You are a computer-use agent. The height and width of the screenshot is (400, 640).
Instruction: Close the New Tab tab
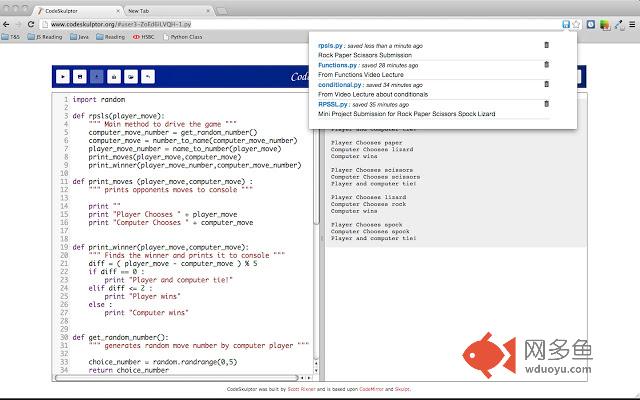coord(208,11)
